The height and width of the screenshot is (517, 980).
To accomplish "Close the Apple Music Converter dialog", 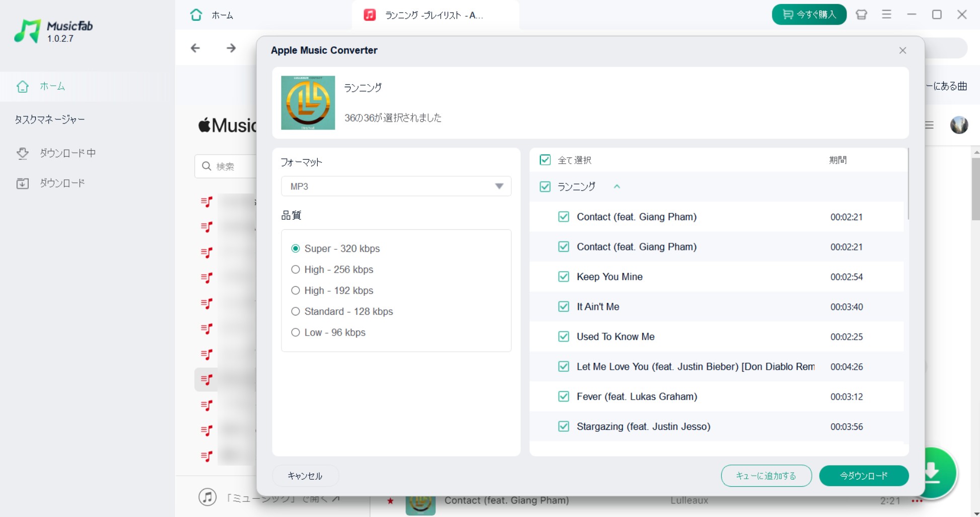I will coord(902,50).
